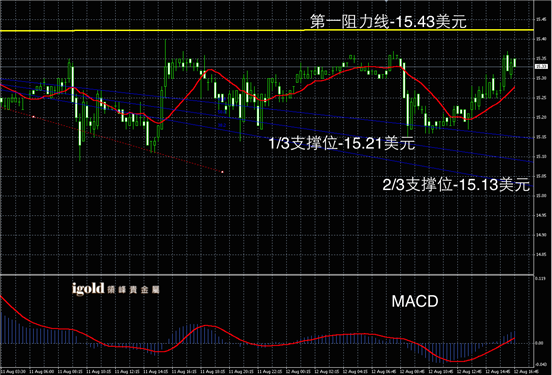Click the 15.40 price axis label
Viewport: 552px width, 375px height.
pos(541,39)
